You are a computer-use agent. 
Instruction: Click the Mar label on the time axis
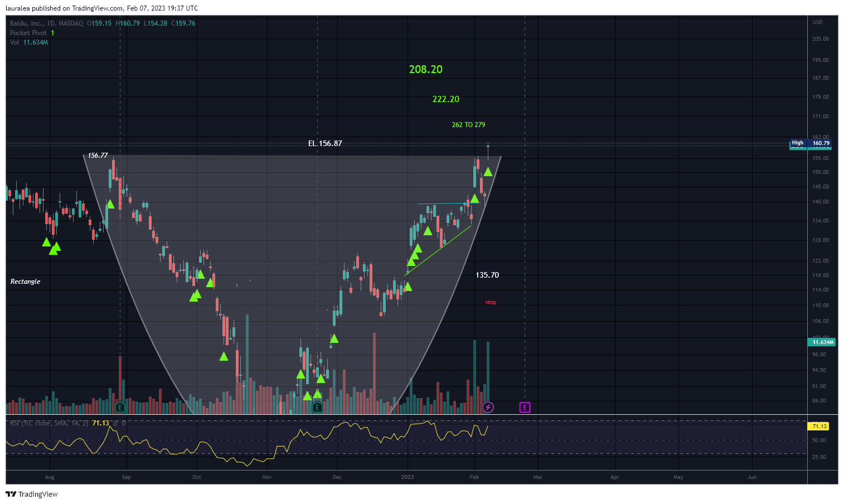[538, 477]
